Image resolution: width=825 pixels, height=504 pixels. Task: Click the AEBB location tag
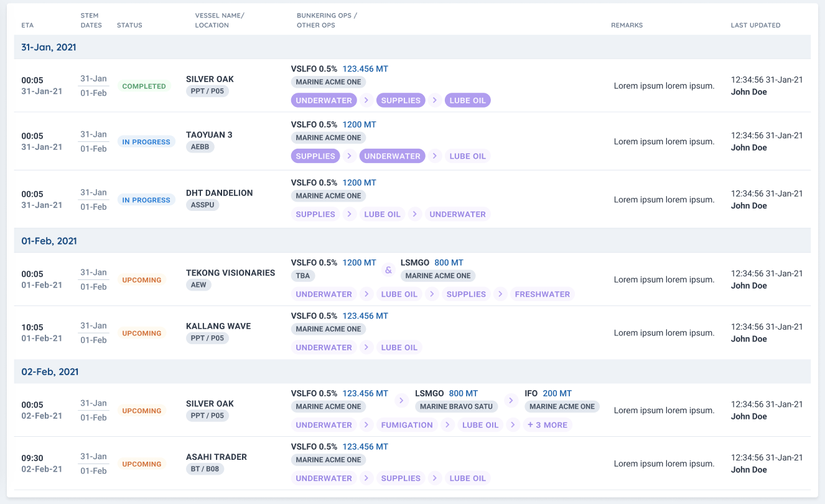coord(200,147)
